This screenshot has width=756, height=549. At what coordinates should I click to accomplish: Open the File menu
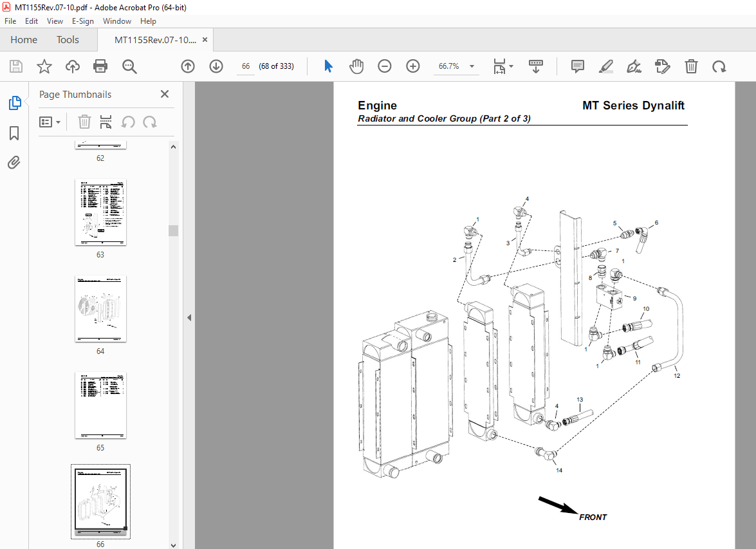[x=10, y=21]
